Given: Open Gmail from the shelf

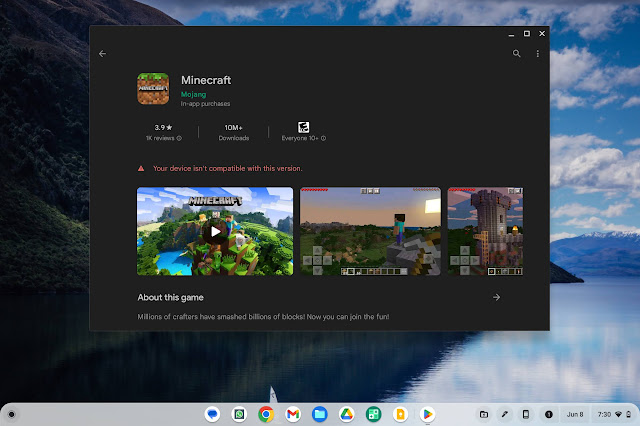Looking at the screenshot, I should pyautogui.click(x=293, y=415).
